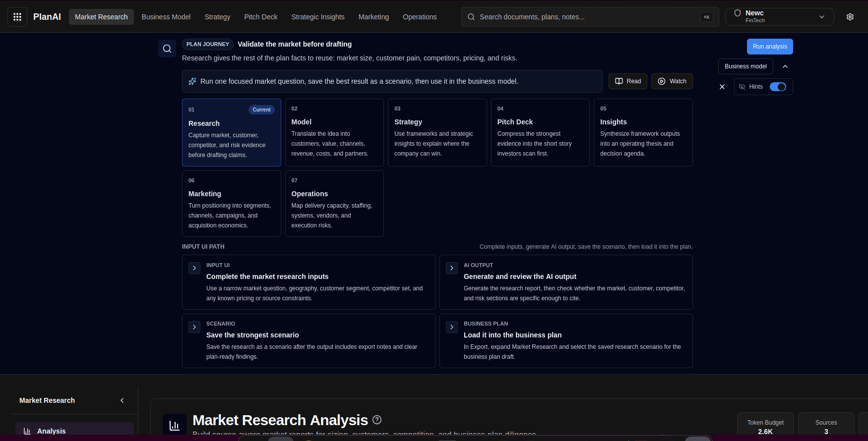This screenshot has height=441, width=868.
Task: Select the 04 Pitch Deck journey card
Action: (x=540, y=132)
